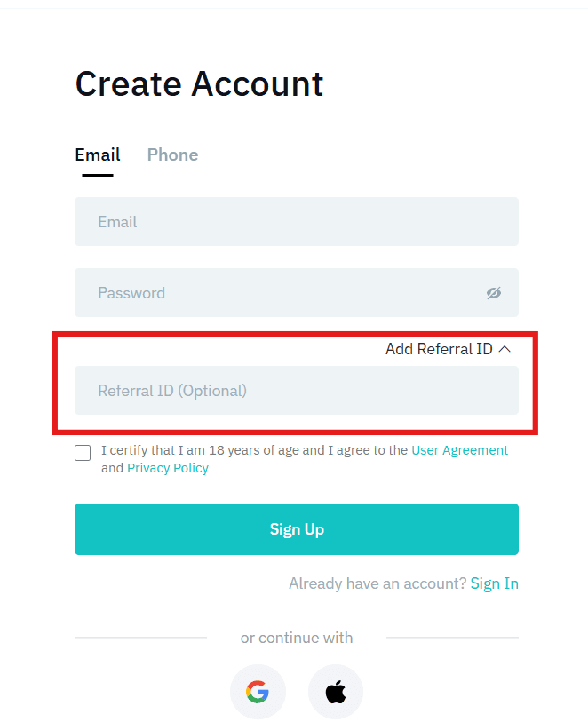
Task: Collapse referral section using chevron arrow
Action: click(505, 349)
